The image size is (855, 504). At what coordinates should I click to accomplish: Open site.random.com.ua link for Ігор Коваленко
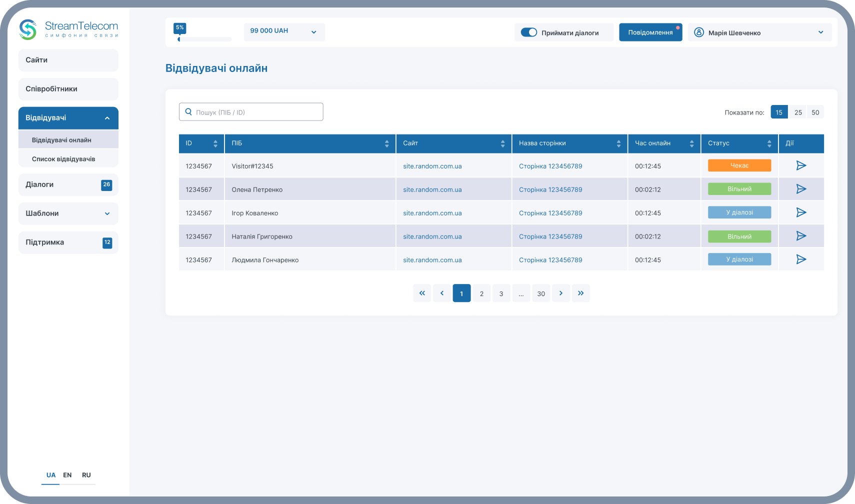tap(432, 213)
